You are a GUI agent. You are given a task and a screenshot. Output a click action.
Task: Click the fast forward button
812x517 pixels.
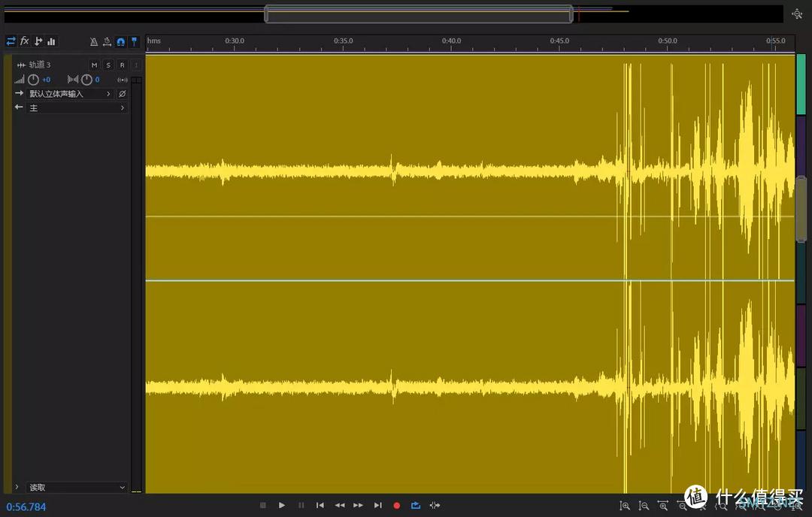pyautogui.click(x=359, y=505)
